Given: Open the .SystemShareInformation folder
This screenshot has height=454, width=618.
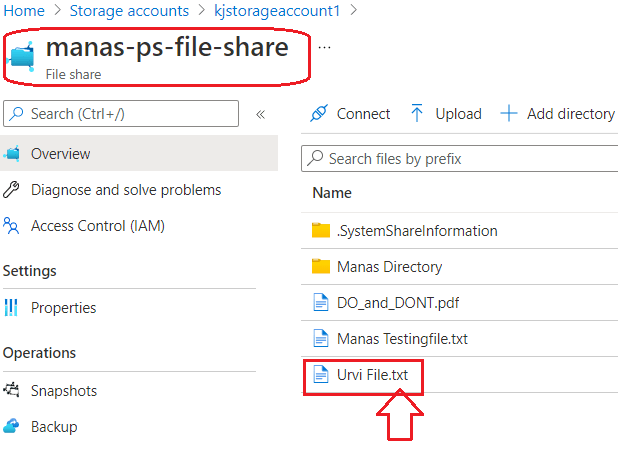Looking at the screenshot, I should click(x=417, y=231).
